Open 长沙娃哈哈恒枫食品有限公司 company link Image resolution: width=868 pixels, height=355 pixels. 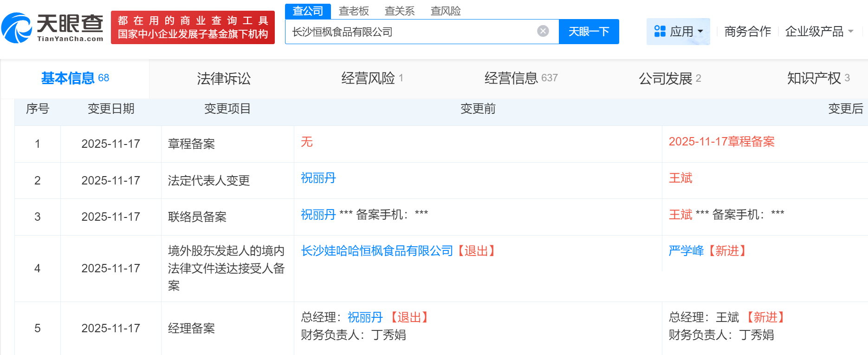[377, 251]
